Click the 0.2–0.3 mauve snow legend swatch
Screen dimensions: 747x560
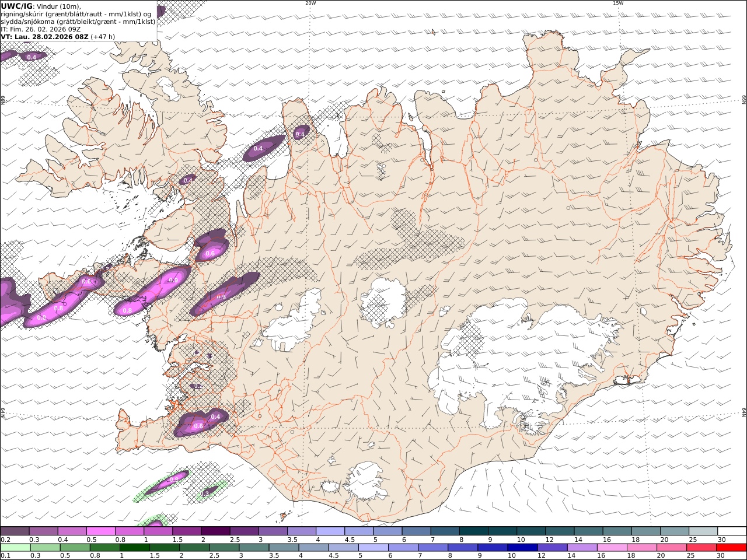[15, 531]
